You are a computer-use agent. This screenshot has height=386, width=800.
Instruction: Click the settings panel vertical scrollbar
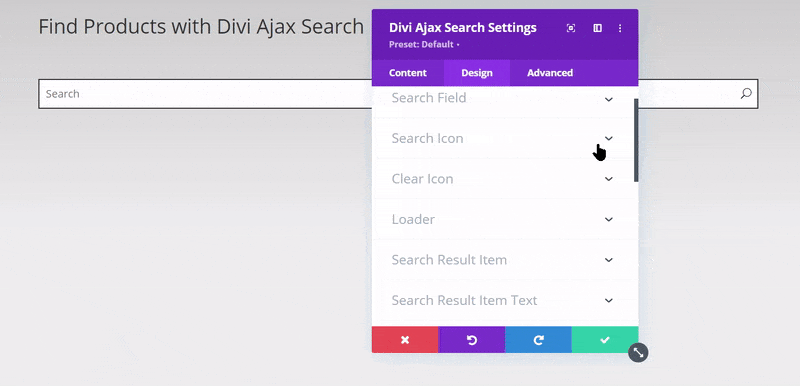click(x=636, y=140)
